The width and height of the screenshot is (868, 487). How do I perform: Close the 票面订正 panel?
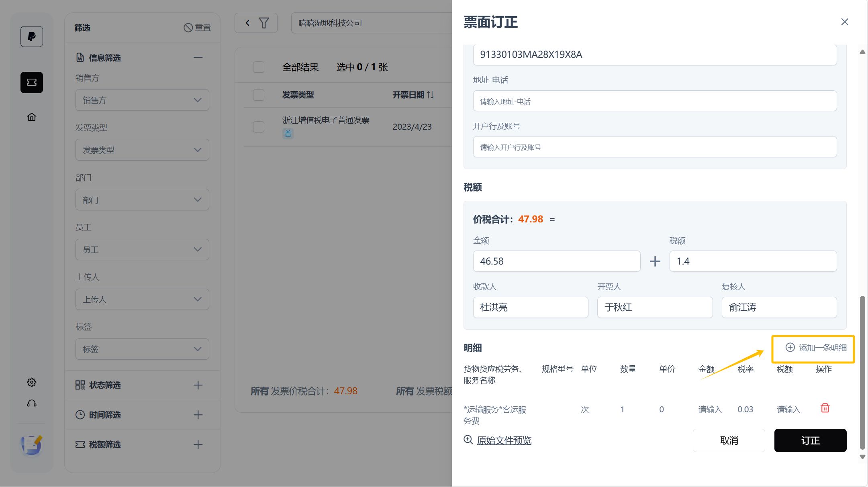tap(845, 22)
